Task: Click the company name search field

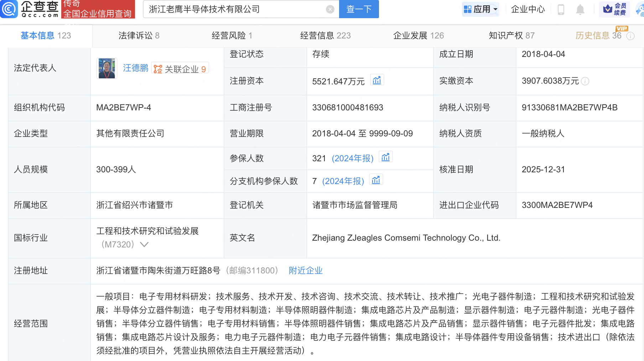Action: pyautogui.click(x=235, y=9)
